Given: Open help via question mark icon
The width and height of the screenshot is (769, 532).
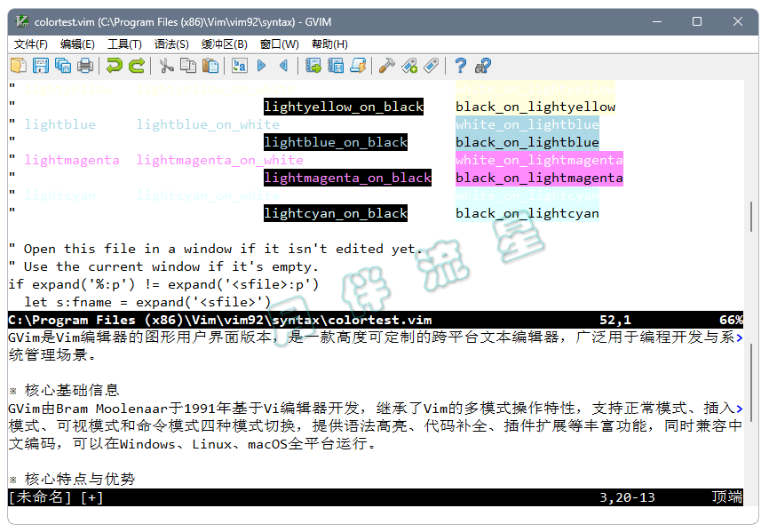Looking at the screenshot, I should pyautogui.click(x=461, y=65).
